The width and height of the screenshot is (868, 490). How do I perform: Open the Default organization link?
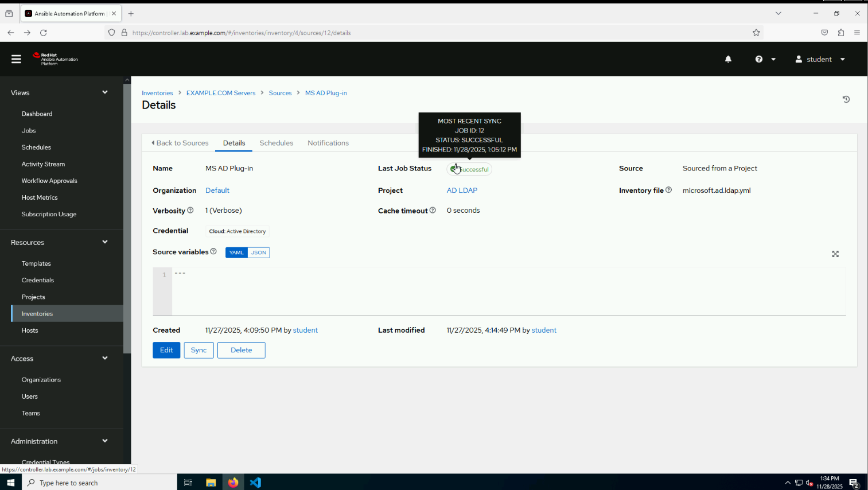click(x=217, y=190)
